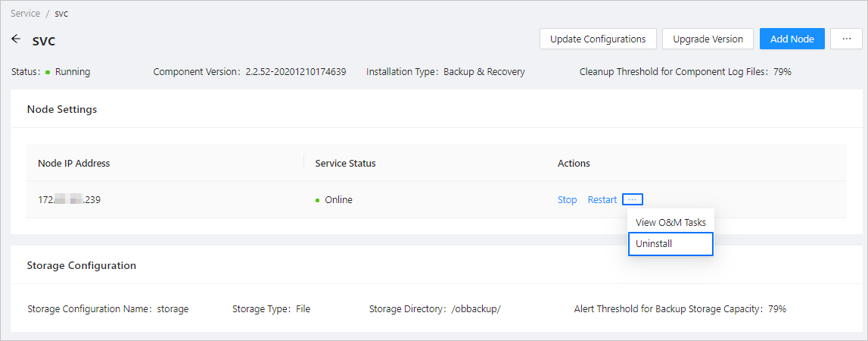This screenshot has height=341, width=868.
Task: Choose Uninstall in the node actions menu
Action: pos(670,244)
